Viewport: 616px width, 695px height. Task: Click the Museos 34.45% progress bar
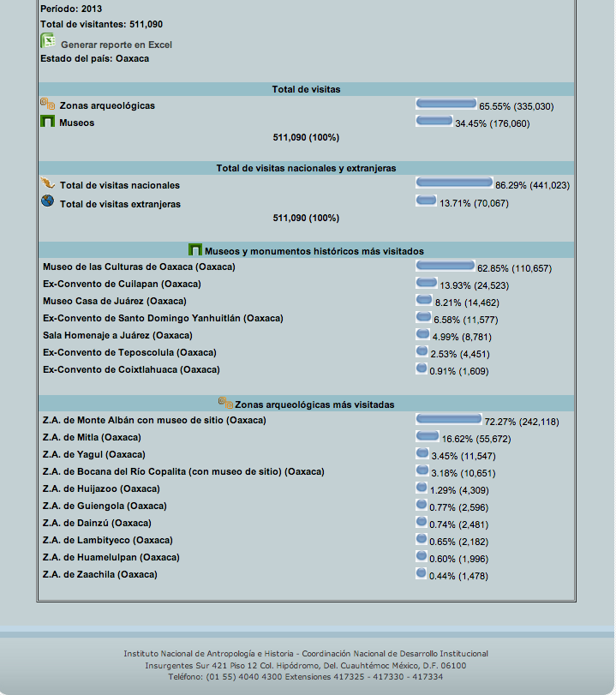click(x=434, y=121)
